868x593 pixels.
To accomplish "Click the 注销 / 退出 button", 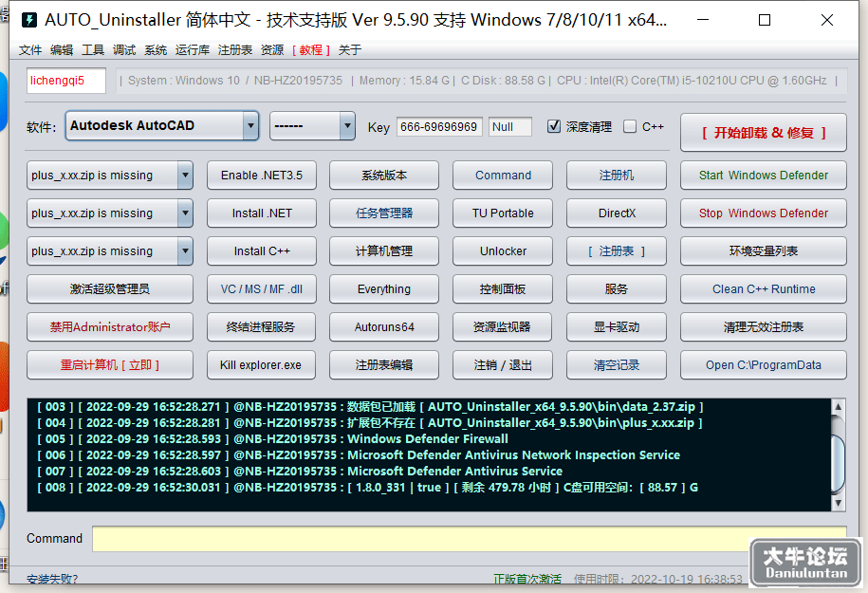I will [x=503, y=365].
